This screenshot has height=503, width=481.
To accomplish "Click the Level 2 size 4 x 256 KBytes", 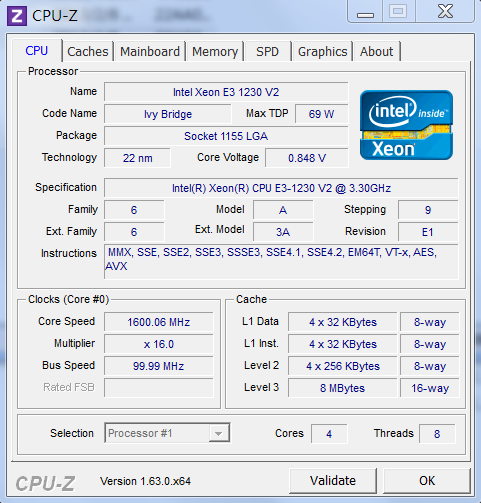I will (343, 366).
